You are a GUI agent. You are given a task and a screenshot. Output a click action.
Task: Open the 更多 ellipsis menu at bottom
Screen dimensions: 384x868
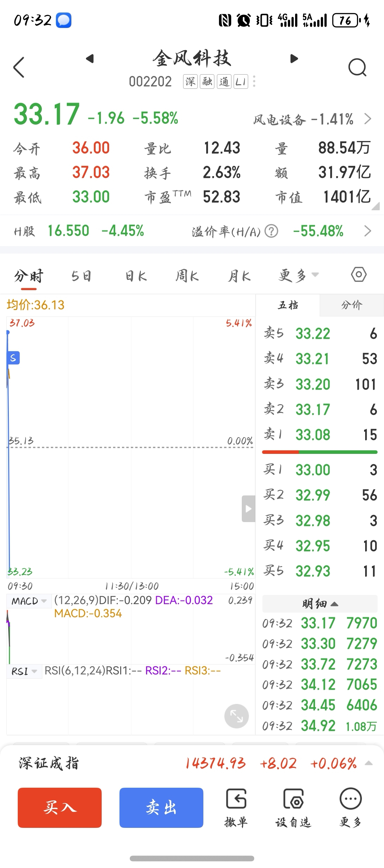[x=351, y=808]
